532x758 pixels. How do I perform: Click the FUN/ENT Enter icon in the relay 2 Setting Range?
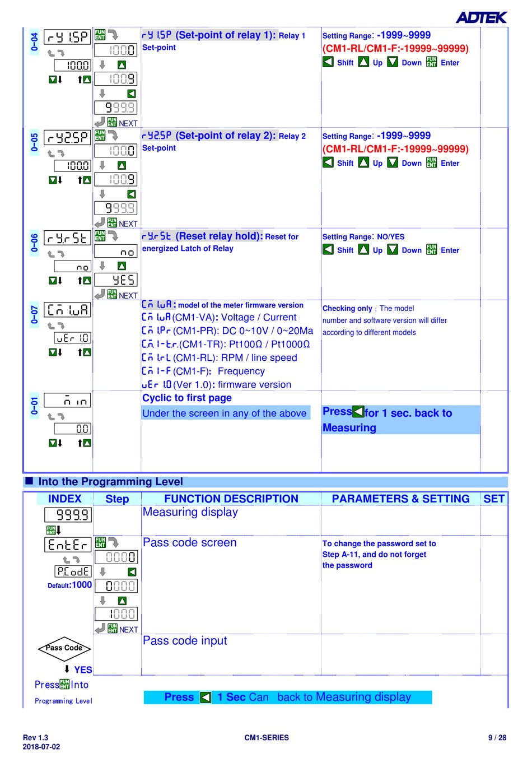click(x=431, y=162)
